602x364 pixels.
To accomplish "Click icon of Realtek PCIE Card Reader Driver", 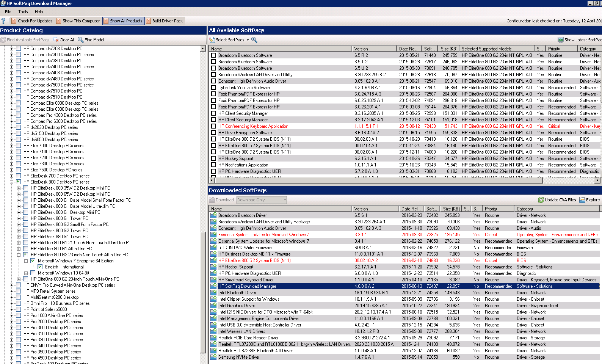I will (214, 338).
